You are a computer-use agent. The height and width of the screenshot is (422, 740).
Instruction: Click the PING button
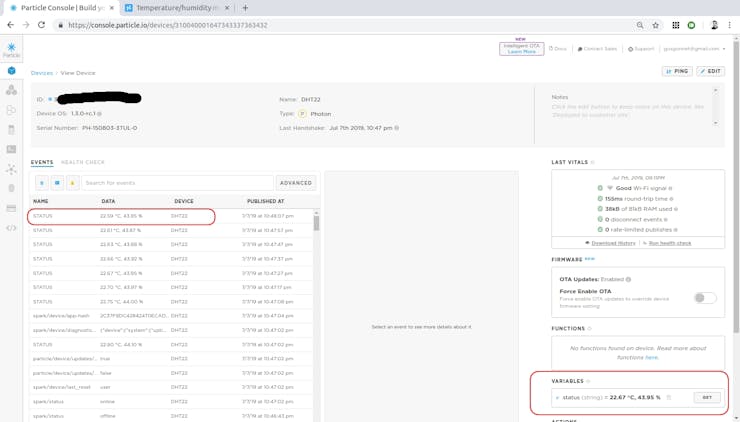pyautogui.click(x=677, y=71)
